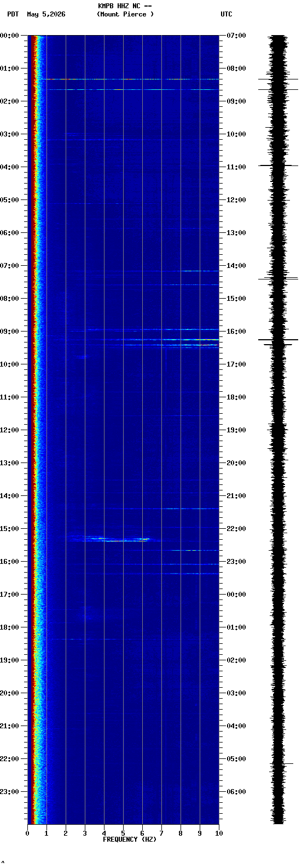Viewport: 302px width, 868px height.
Task: Click the PDT '18:00' time label
Action: coord(9,627)
